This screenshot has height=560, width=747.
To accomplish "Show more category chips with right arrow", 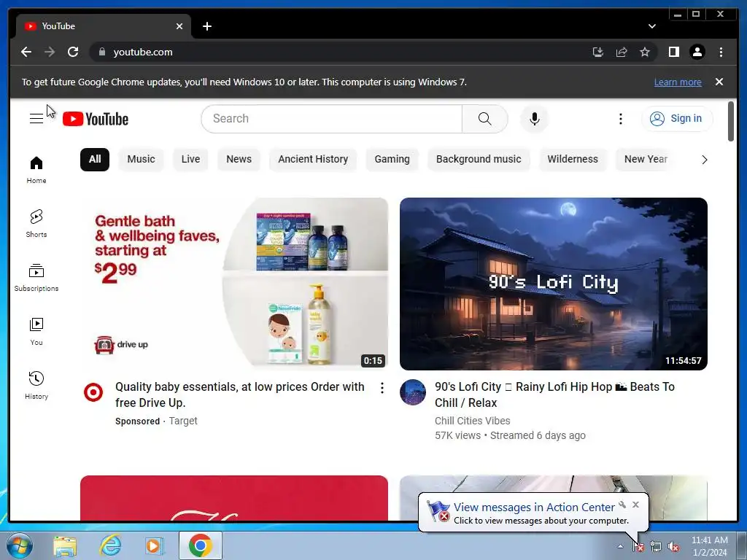I will [704, 160].
